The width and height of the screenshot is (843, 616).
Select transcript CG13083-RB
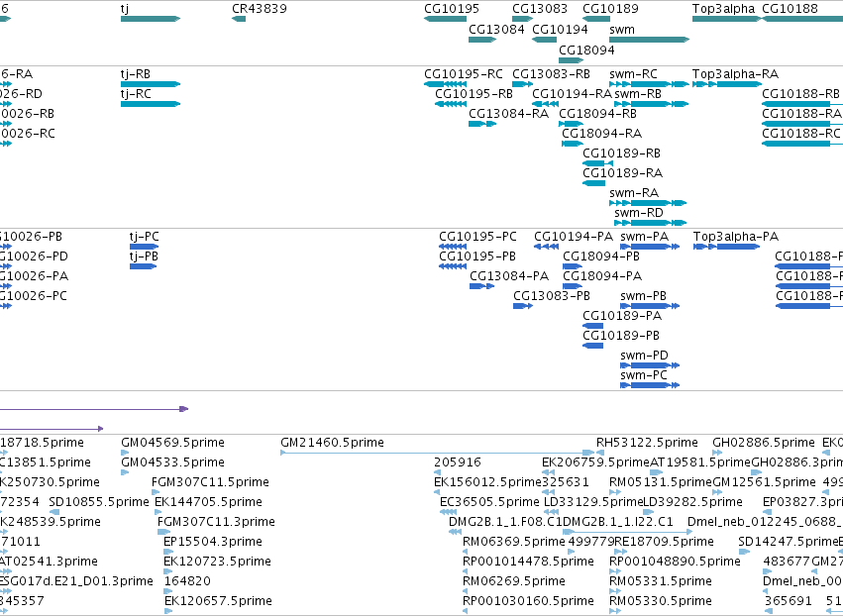551,74
